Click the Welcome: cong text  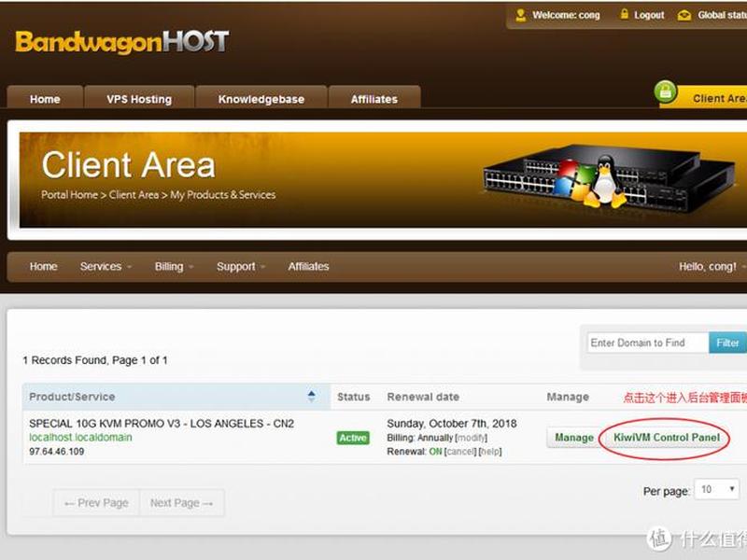[566, 15]
